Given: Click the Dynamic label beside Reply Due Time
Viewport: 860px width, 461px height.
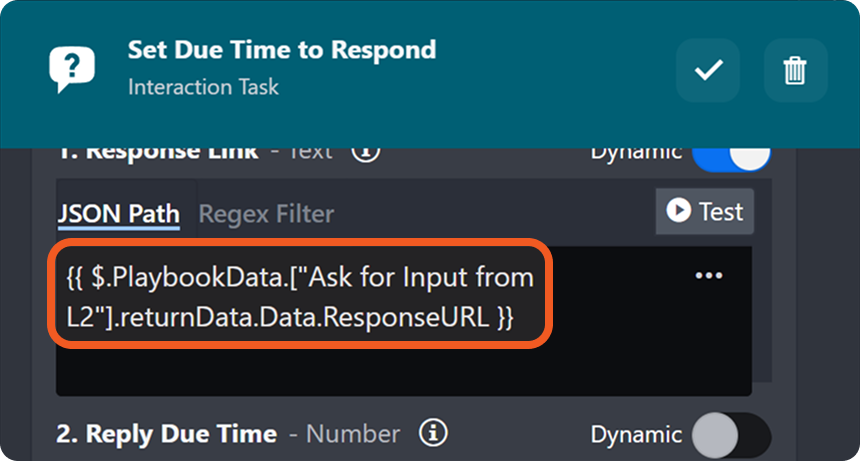Looking at the screenshot, I should pyautogui.click(x=636, y=435).
